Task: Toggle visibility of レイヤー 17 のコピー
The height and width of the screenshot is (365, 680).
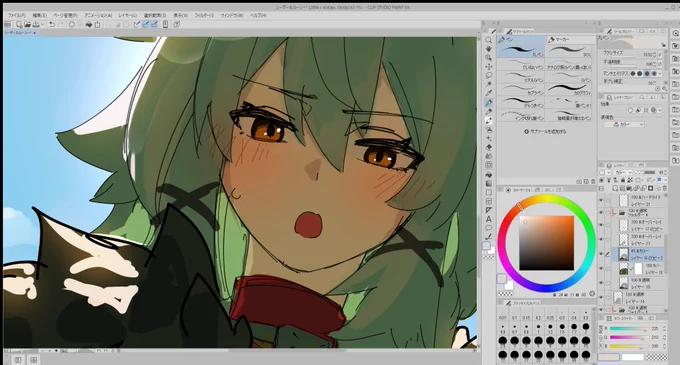Action: (x=601, y=225)
